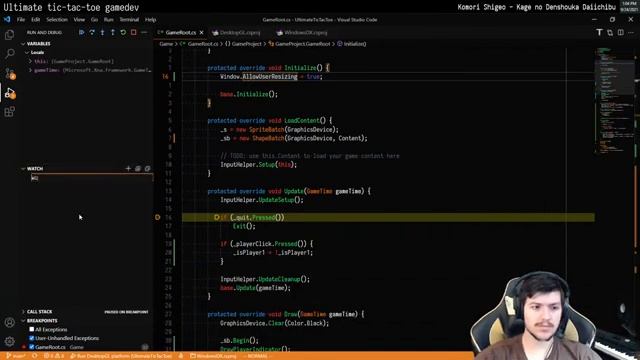Image resolution: width=640 pixels, height=360 pixels.
Task: Continue debugging with the blue Continue button
Action: coord(82,32)
